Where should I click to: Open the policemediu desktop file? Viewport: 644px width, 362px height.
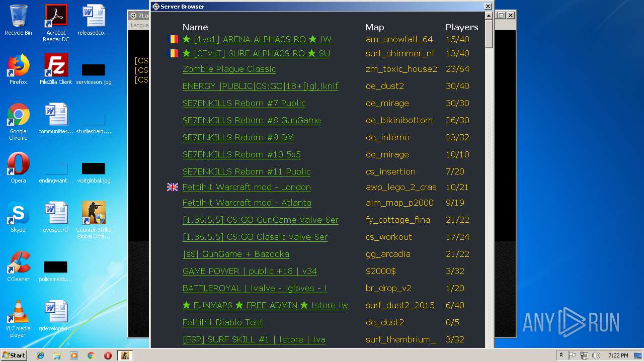tap(56, 271)
